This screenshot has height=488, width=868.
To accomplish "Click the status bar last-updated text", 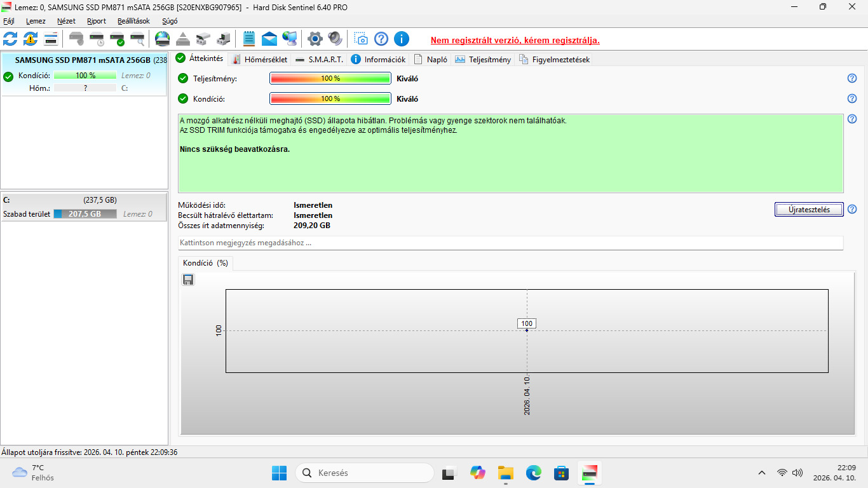I will pyautogui.click(x=90, y=452).
